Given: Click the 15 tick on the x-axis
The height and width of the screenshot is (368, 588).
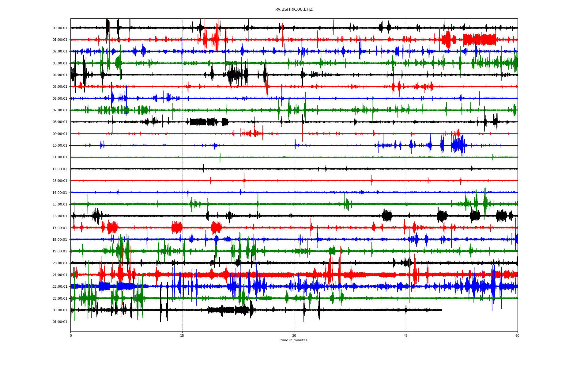Looking at the screenshot, I should (x=182, y=335).
